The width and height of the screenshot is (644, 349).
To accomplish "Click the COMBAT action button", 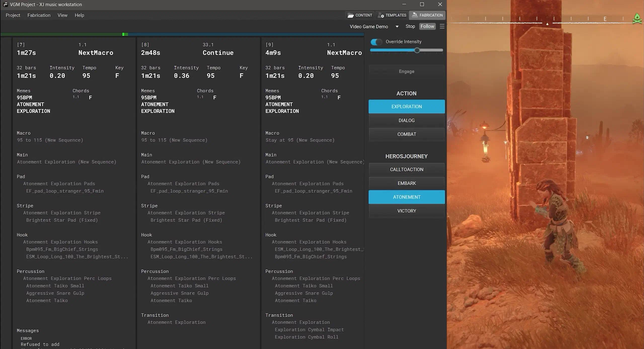I will (406, 134).
